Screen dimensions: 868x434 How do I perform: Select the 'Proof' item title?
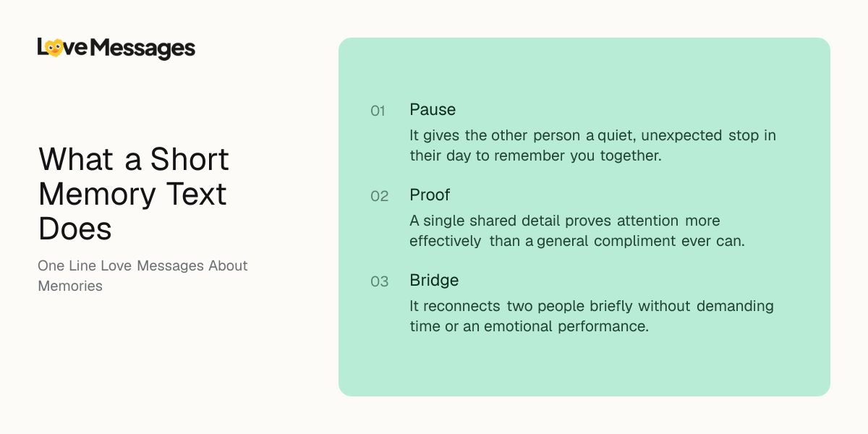click(x=430, y=195)
